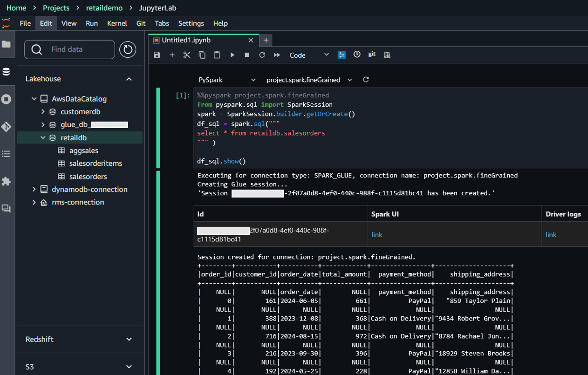
Task: Open the Git sidebar panel icon
Action: (7, 127)
